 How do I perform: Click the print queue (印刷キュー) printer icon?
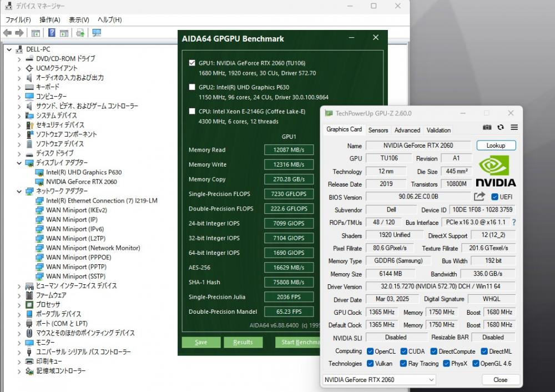(29, 361)
